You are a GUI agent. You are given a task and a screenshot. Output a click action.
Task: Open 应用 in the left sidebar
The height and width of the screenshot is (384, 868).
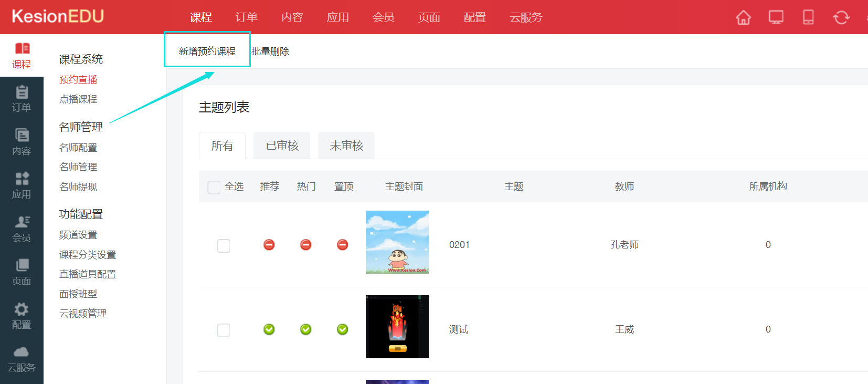click(22, 185)
